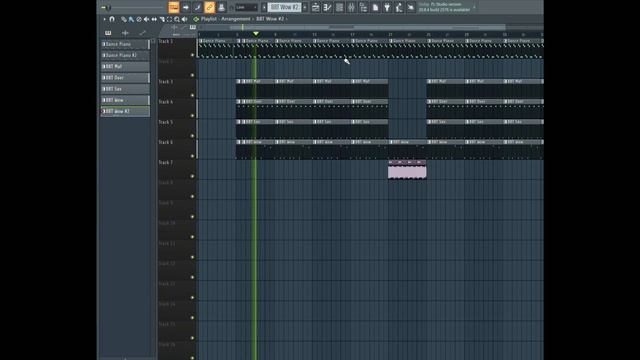Click the waveform picker icon
Viewport: 640px width, 360px height.
click(125, 33)
